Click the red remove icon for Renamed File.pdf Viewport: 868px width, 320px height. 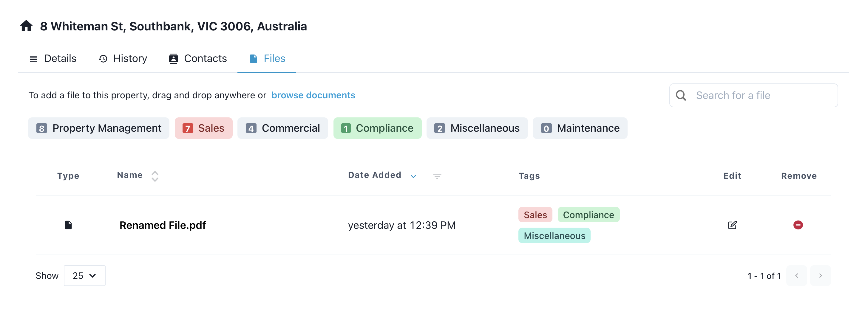click(x=798, y=225)
